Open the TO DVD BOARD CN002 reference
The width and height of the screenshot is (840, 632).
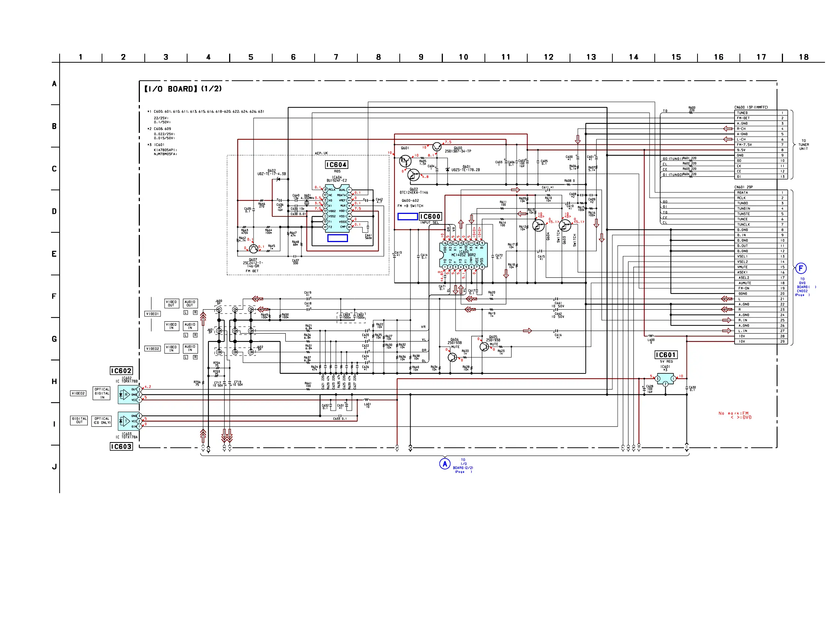pos(802,287)
